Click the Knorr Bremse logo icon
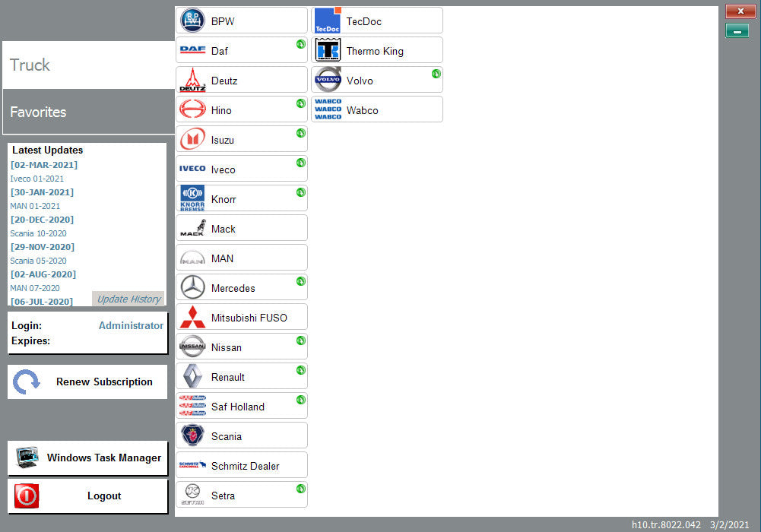 click(192, 198)
